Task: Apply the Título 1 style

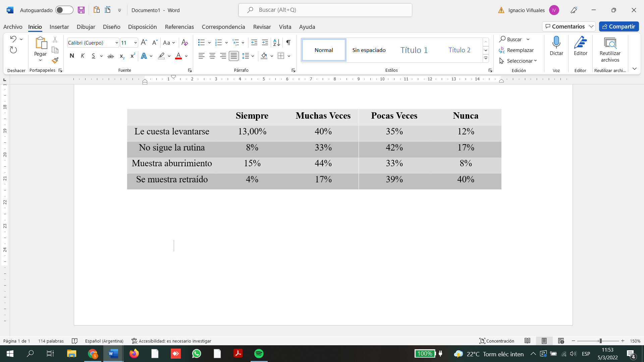Action: tap(414, 50)
